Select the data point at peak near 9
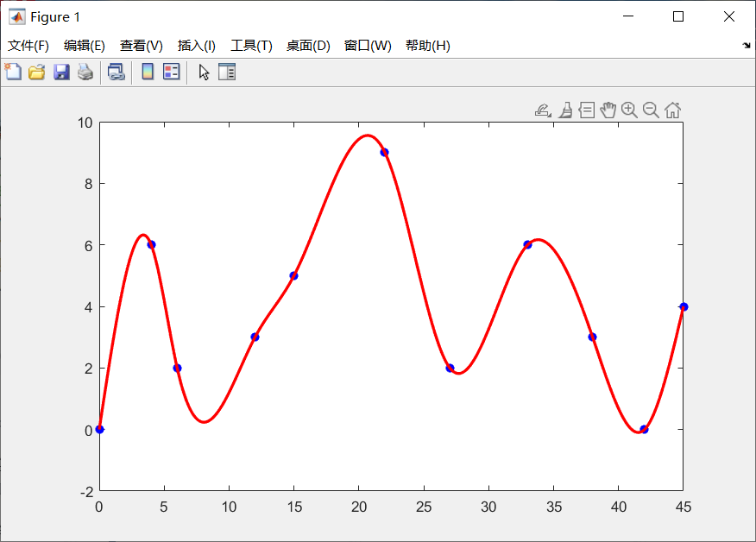The image size is (756, 542). click(x=383, y=152)
